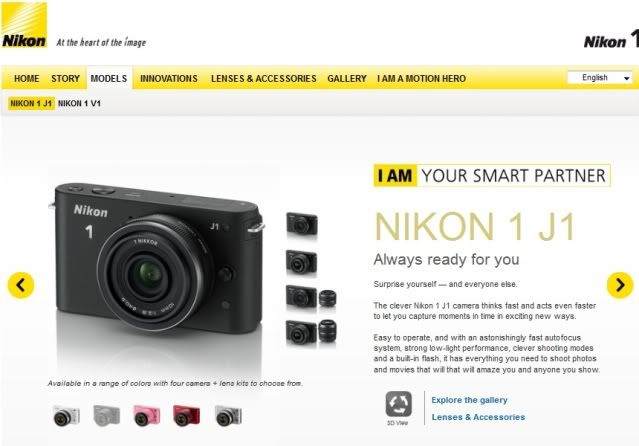Select the white camera color option
The height and width of the screenshot is (446, 639).
[x=66, y=416]
